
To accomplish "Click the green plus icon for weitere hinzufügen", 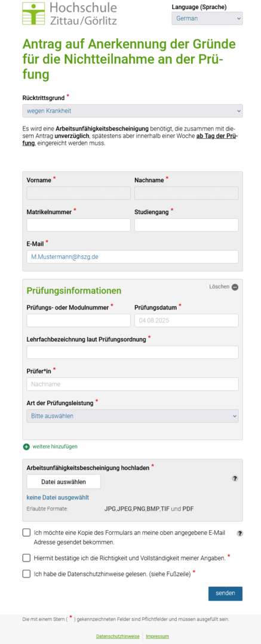I will pos(26,447).
